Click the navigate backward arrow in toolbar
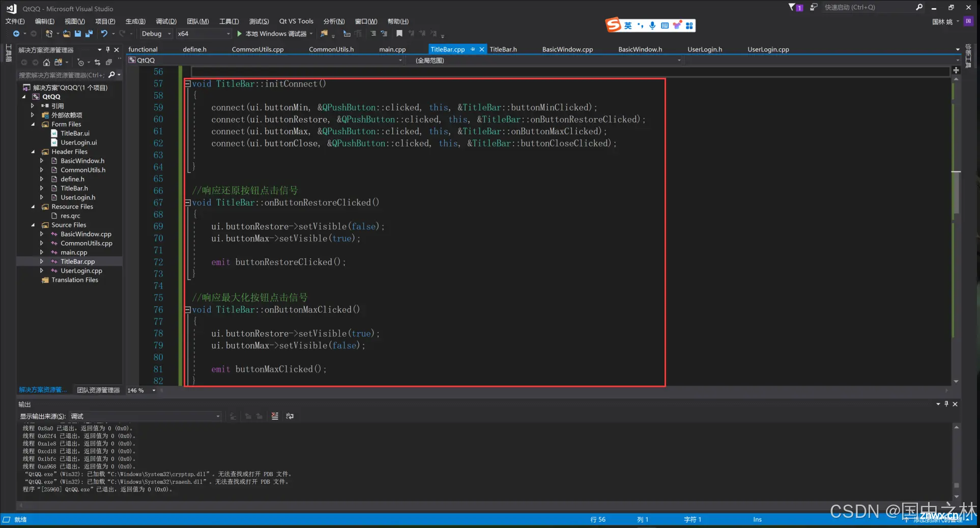980x528 pixels. pyautogui.click(x=16, y=34)
